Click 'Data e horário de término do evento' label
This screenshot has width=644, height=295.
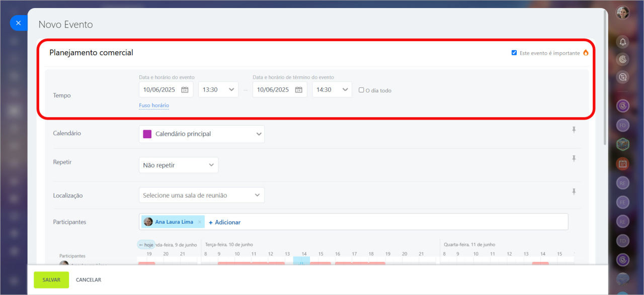tap(293, 77)
